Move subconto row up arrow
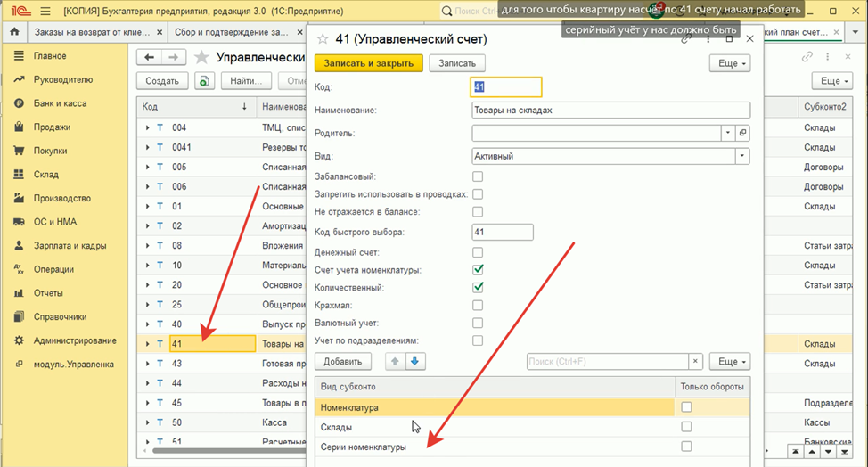Image resolution: width=868 pixels, height=467 pixels. click(x=395, y=361)
